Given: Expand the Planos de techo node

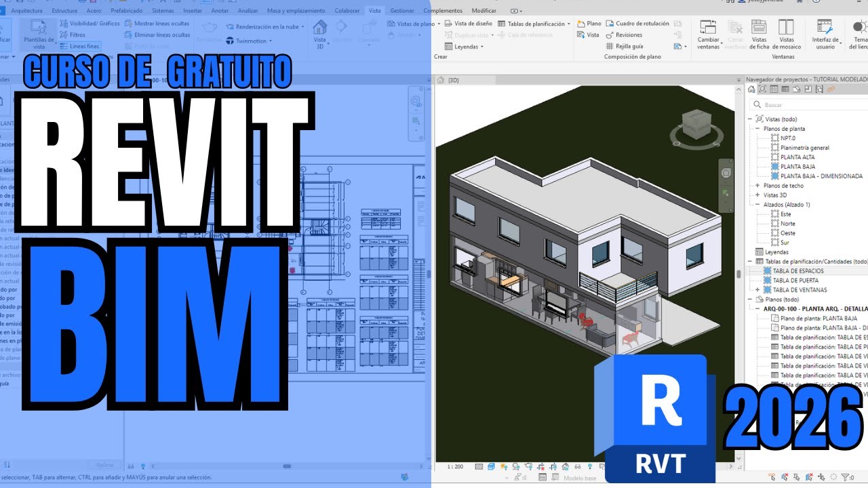Looking at the screenshot, I should pos(758,186).
